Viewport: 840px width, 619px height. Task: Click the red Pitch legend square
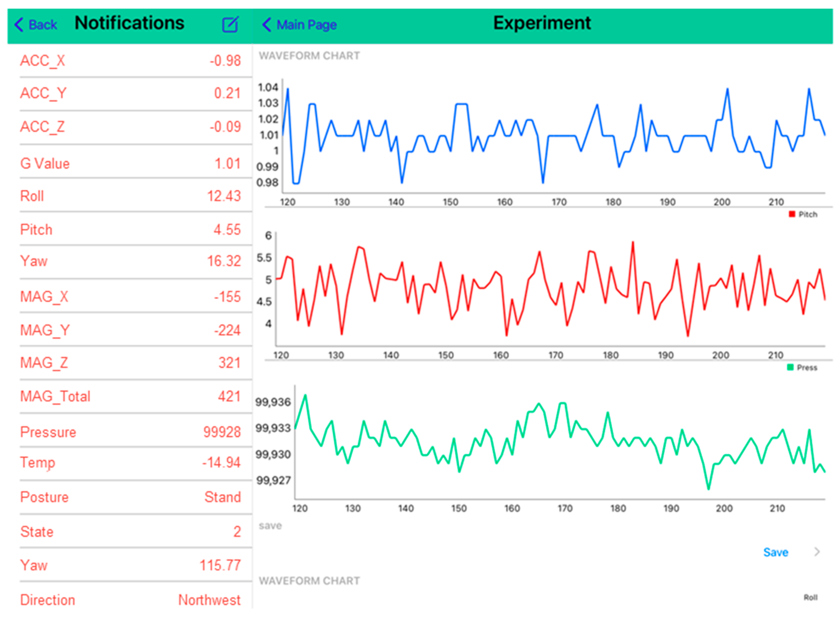792,214
